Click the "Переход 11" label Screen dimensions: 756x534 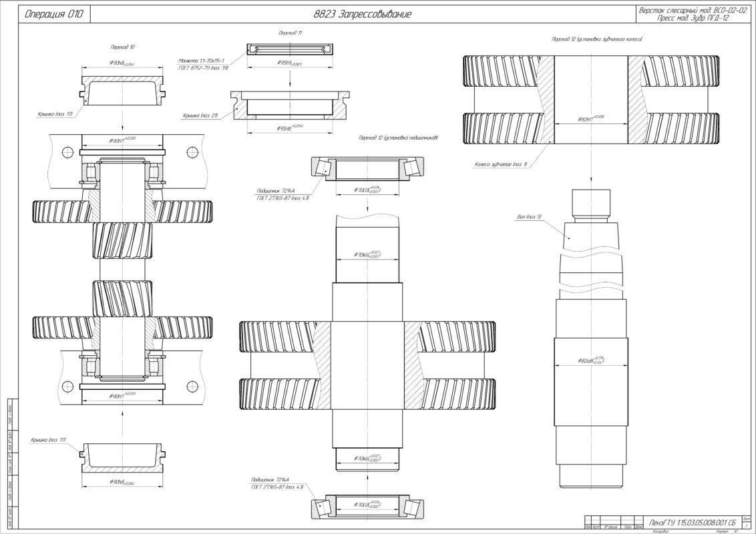coord(291,32)
